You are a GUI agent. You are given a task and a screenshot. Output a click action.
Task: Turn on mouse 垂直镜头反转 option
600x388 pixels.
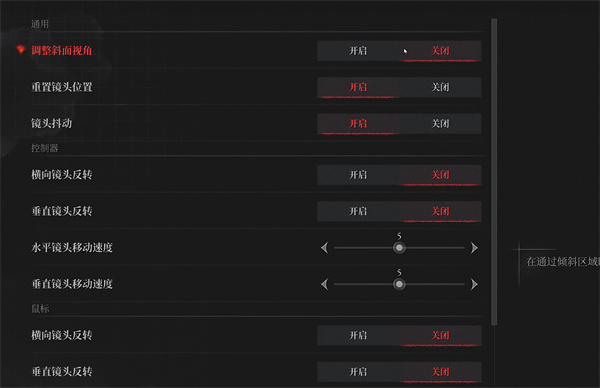tap(358, 372)
